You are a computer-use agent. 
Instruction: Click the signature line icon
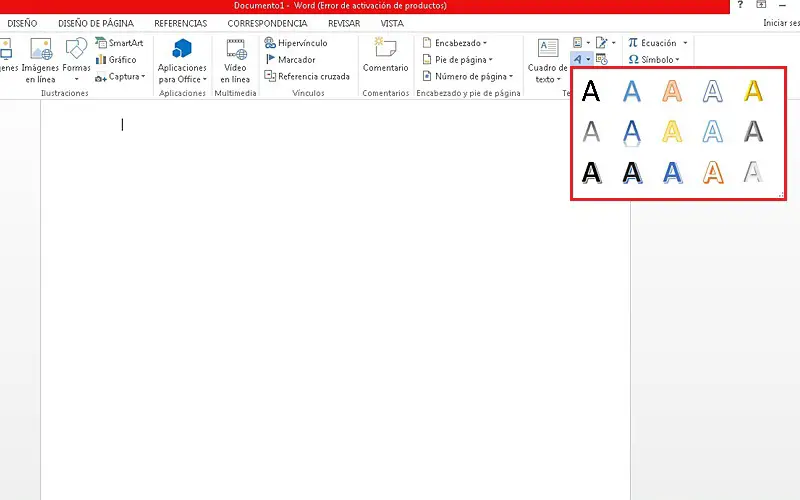[x=602, y=43]
